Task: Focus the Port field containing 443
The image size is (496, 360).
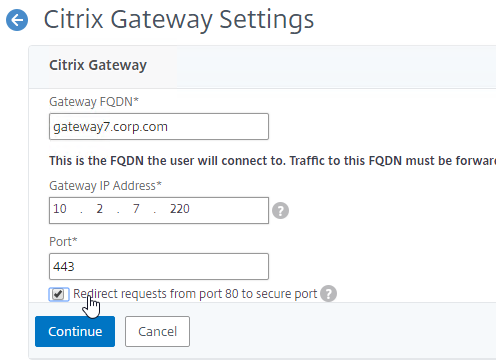Action: pyautogui.click(x=159, y=267)
